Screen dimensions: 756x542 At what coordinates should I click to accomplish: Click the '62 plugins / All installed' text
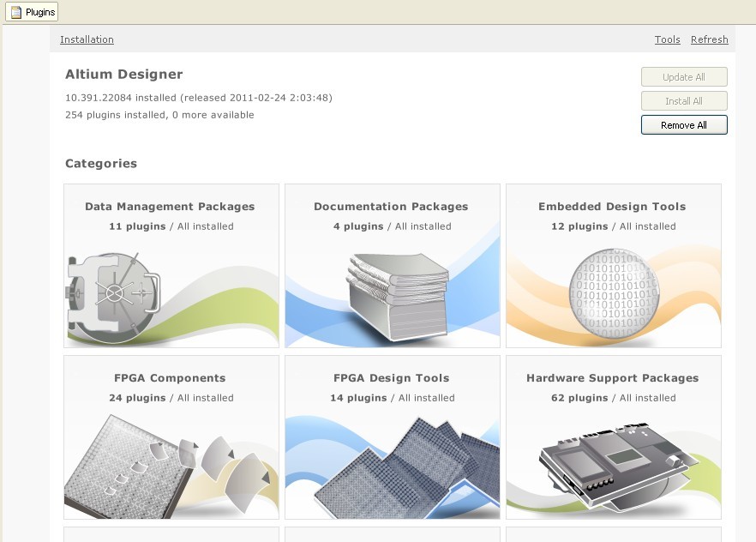tap(614, 398)
